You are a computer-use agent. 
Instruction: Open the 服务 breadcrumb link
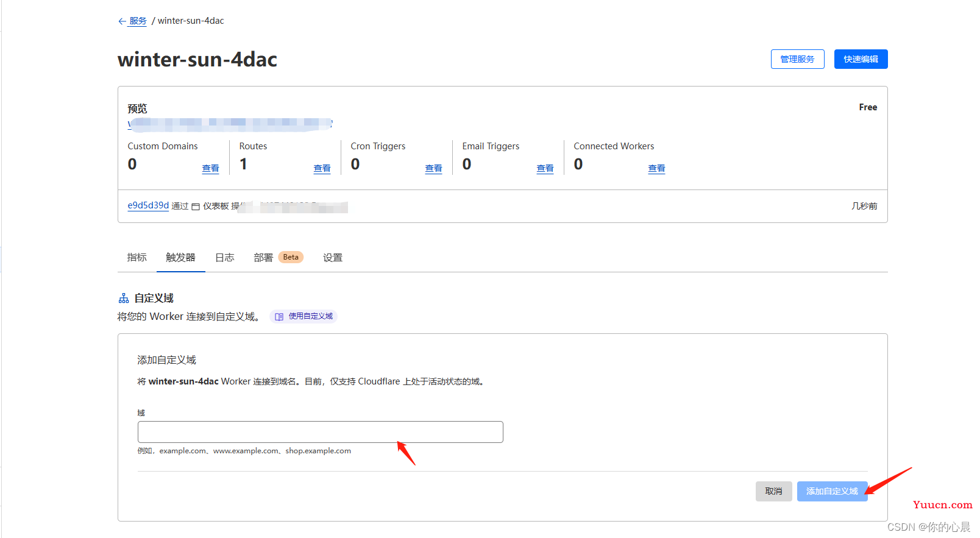[138, 21]
